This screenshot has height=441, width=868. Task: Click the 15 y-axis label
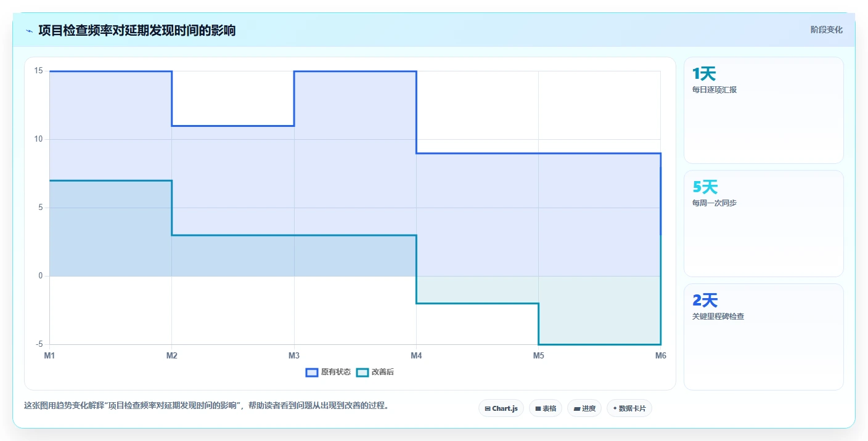[x=38, y=71]
